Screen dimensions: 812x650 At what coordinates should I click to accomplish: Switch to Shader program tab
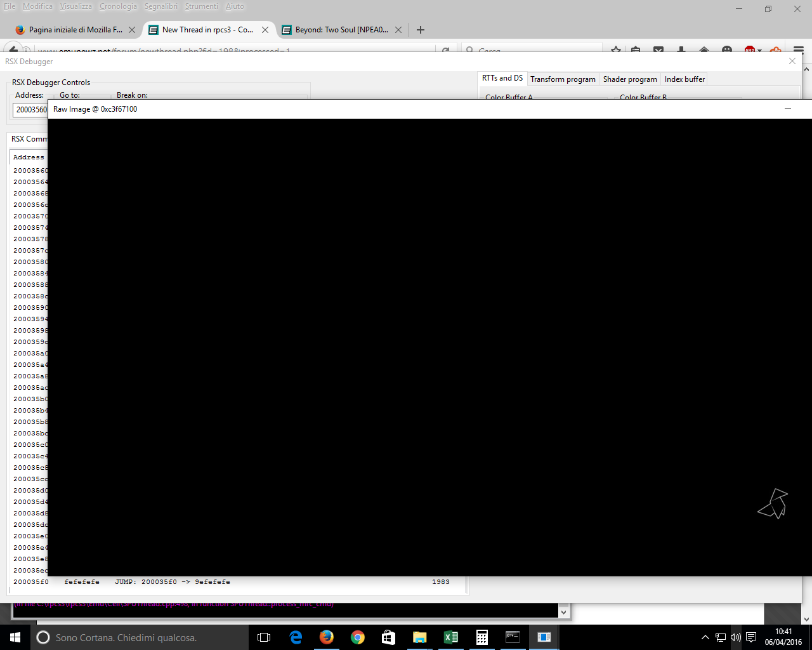pos(630,79)
